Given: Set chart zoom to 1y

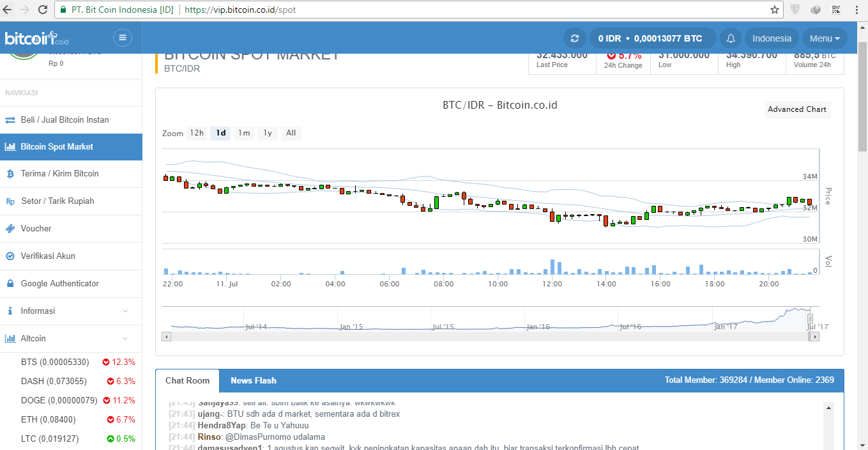Looking at the screenshot, I should coord(268,133).
